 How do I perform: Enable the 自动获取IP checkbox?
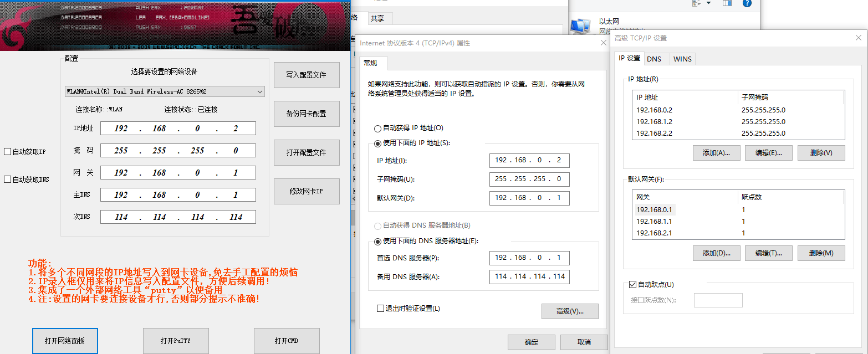click(7, 152)
